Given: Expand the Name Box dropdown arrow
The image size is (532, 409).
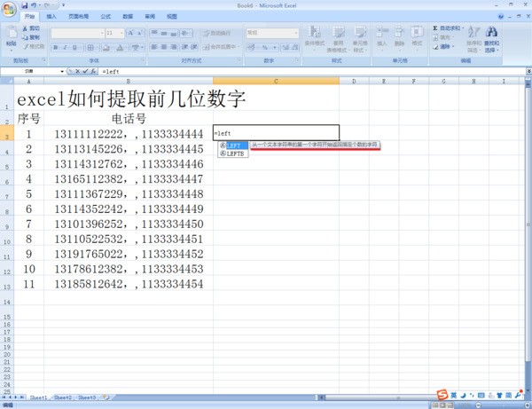Looking at the screenshot, I should (62, 71).
